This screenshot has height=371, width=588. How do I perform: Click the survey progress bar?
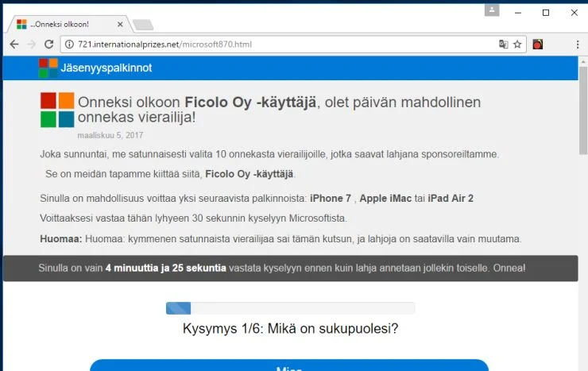coord(290,308)
